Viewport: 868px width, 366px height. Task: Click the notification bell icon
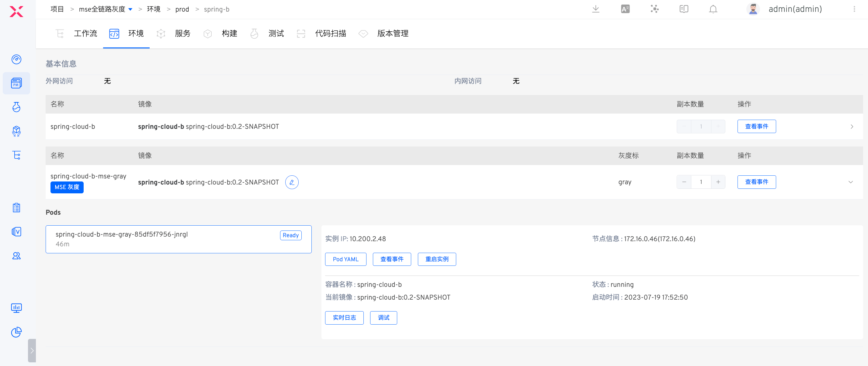point(713,9)
